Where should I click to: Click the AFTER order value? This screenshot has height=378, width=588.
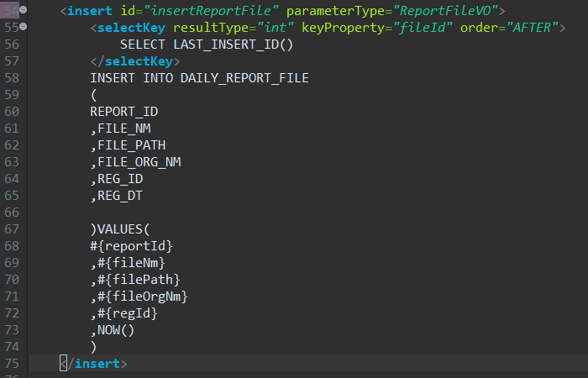click(532, 28)
